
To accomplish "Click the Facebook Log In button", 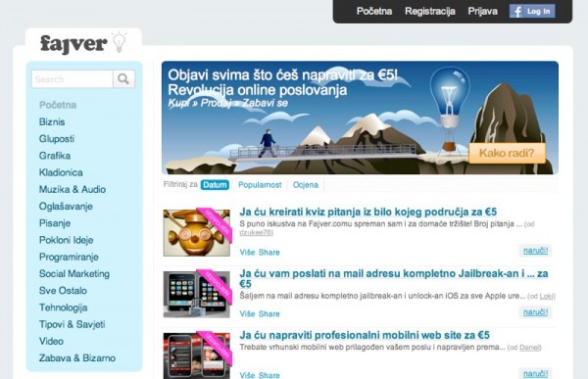I will point(532,11).
